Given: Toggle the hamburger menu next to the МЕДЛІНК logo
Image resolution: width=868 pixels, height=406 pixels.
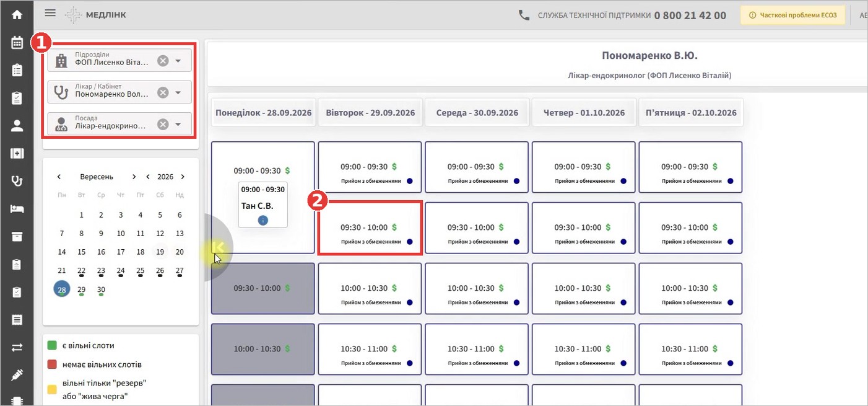Looking at the screenshot, I should coord(50,13).
